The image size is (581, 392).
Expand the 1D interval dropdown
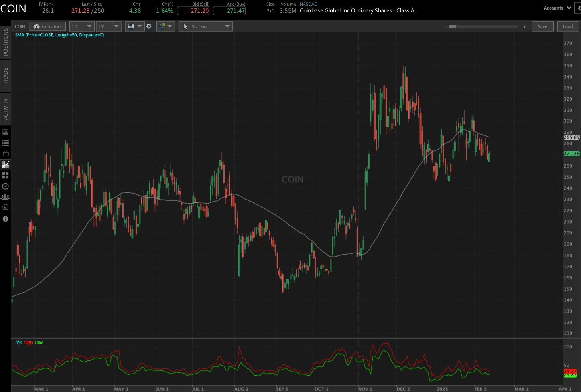point(82,26)
